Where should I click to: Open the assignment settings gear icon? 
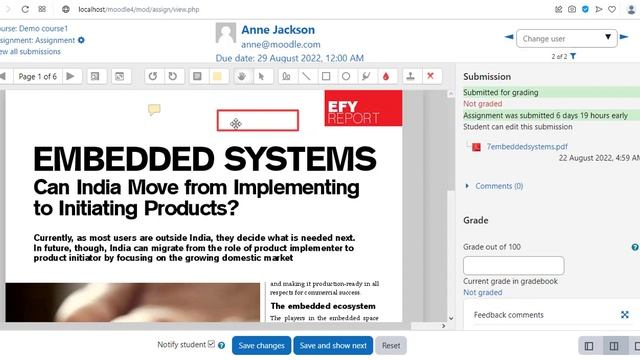click(81, 40)
